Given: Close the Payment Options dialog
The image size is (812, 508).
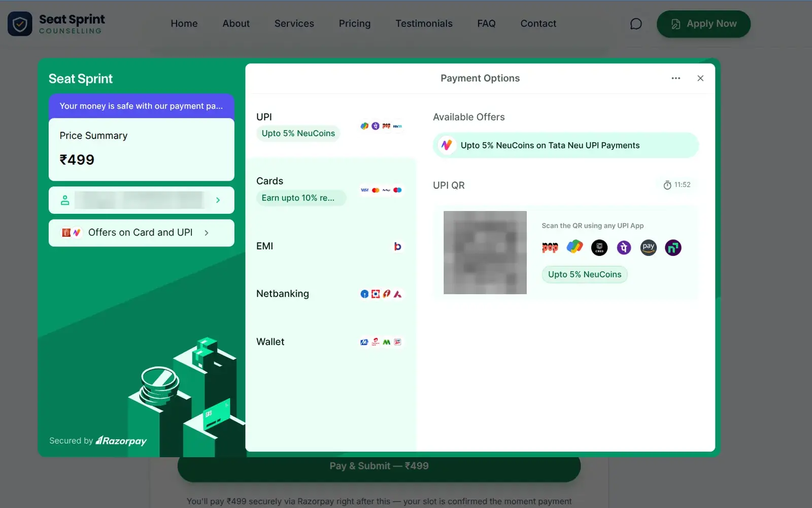Looking at the screenshot, I should point(700,78).
